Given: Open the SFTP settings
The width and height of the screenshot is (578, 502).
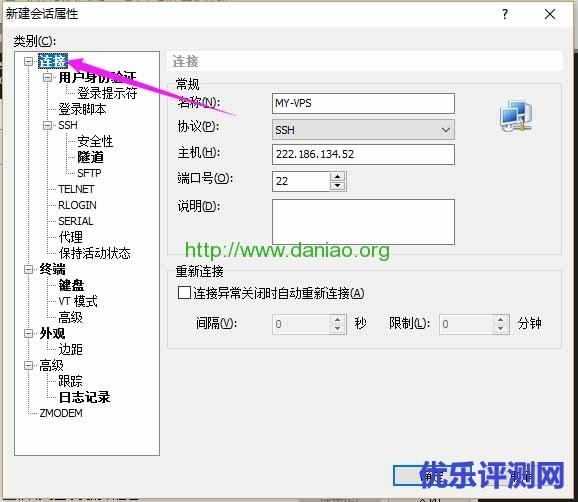Looking at the screenshot, I should tap(89, 173).
